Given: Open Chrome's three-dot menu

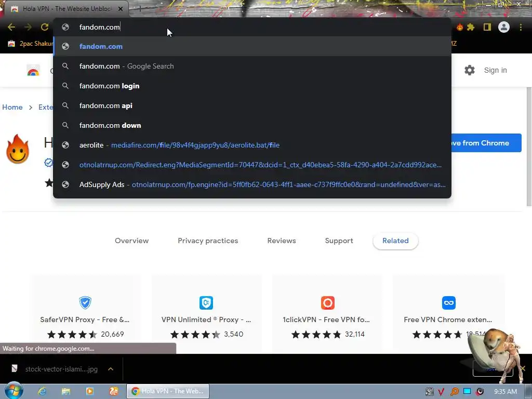Looking at the screenshot, I should [521, 27].
